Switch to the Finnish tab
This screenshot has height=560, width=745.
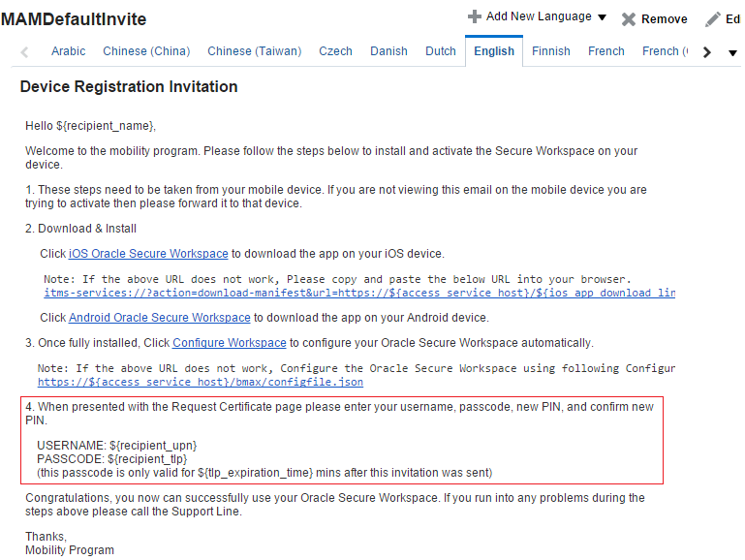click(x=550, y=51)
